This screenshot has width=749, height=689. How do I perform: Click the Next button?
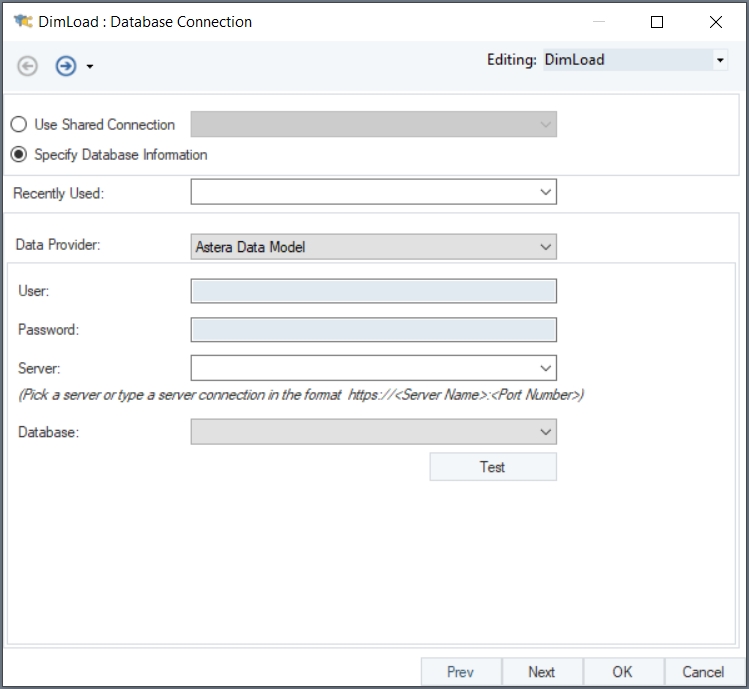coord(541,672)
